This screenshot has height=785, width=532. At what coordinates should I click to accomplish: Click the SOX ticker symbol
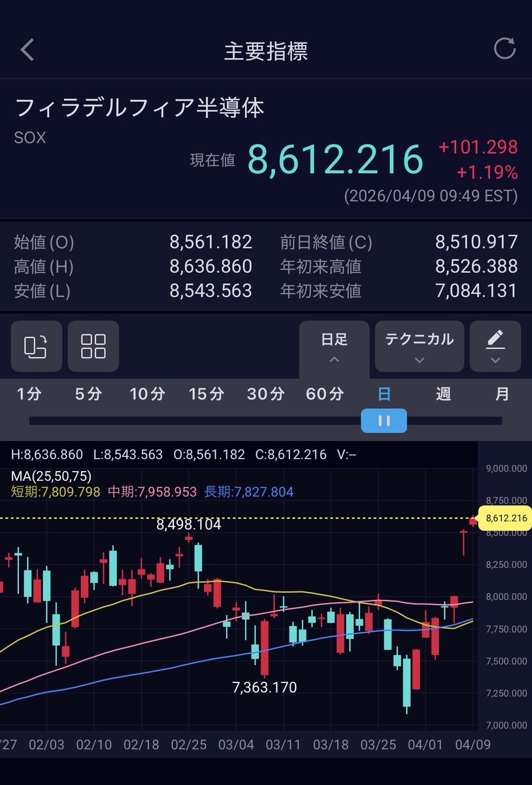tap(30, 138)
